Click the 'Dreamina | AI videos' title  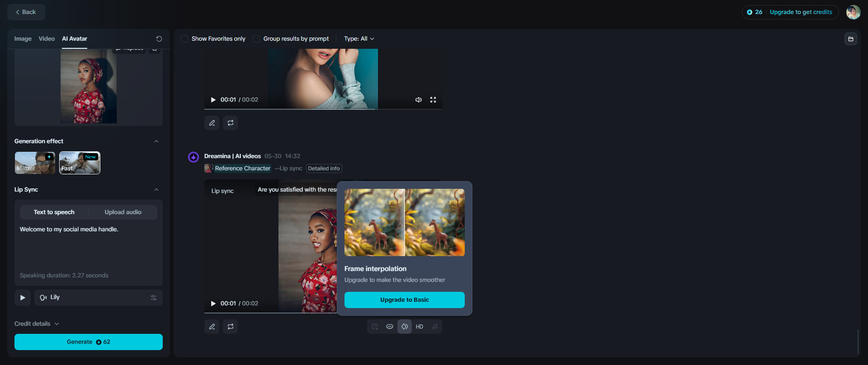[232, 156]
